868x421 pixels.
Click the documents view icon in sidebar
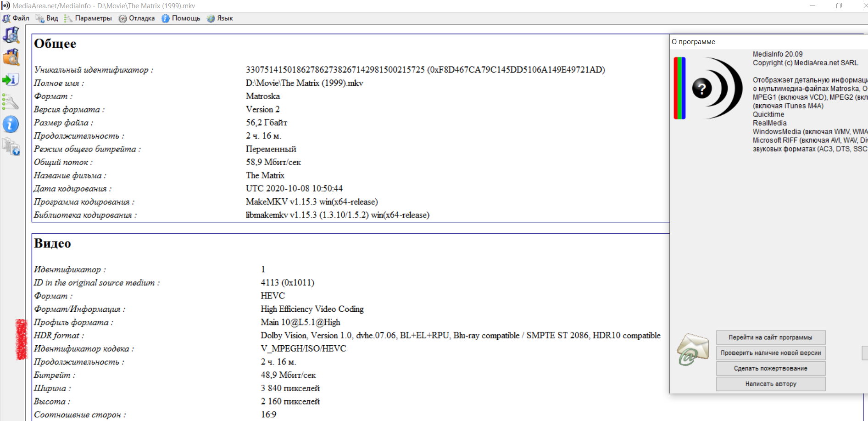[11, 147]
